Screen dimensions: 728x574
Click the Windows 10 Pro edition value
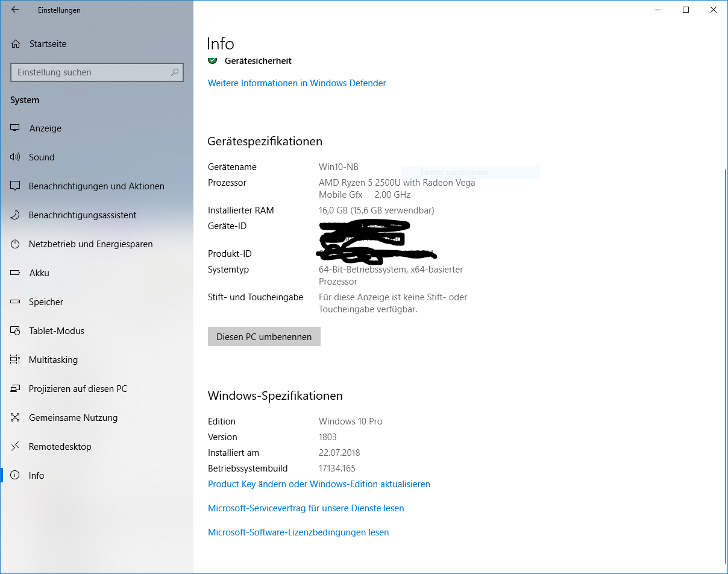[x=350, y=421]
